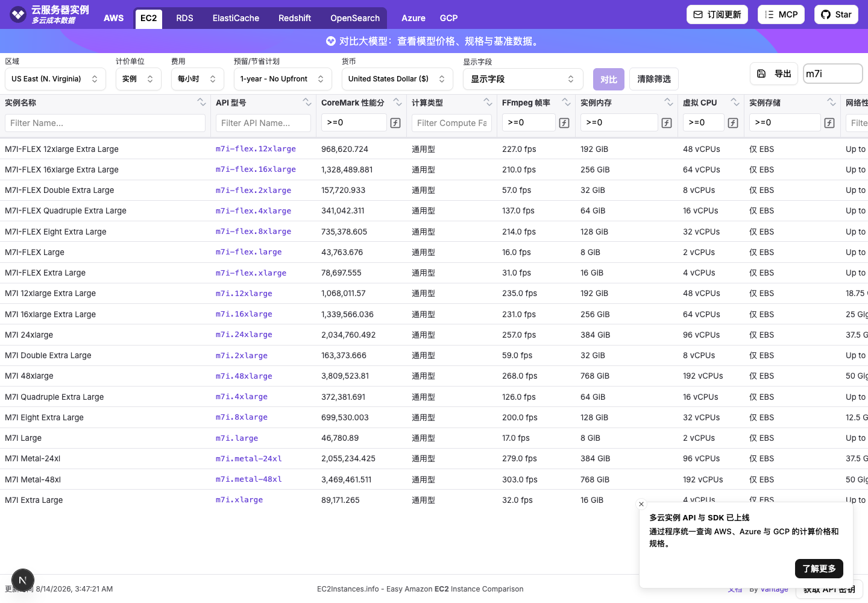Open the 货币 United States Dollar dropdown

[x=397, y=79]
